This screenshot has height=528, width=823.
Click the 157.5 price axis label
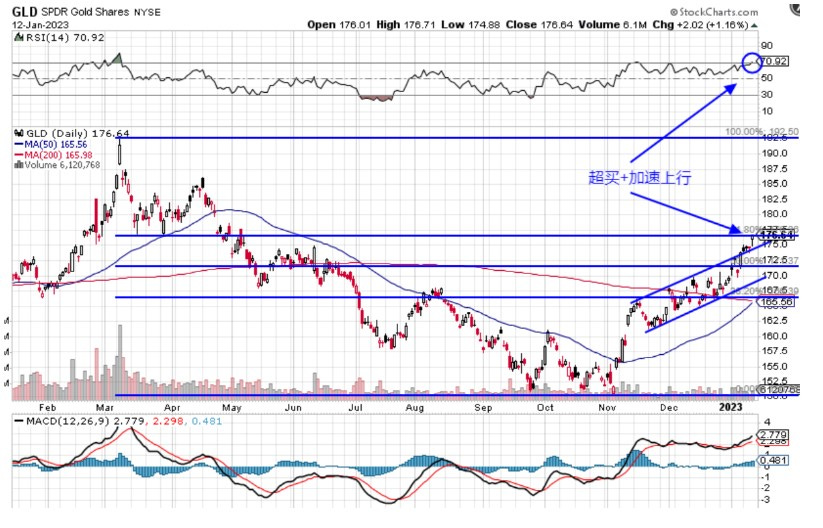[x=774, y=351]
